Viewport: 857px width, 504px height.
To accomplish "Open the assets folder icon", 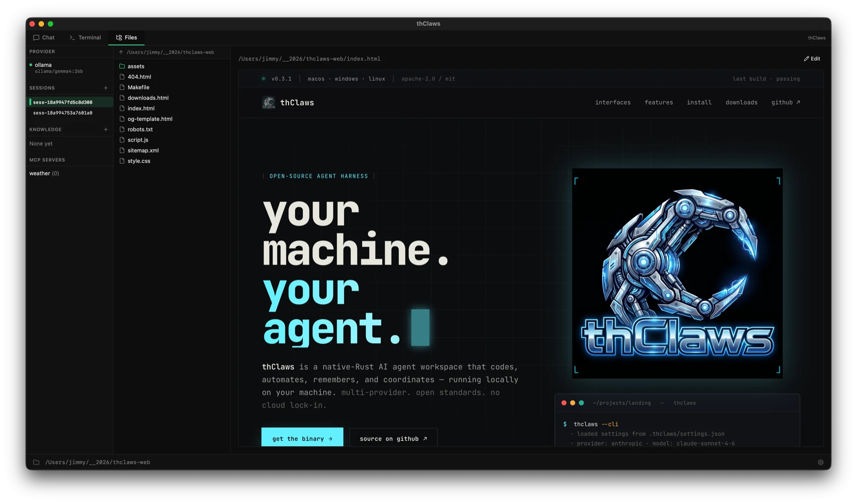I will [122, 66].
